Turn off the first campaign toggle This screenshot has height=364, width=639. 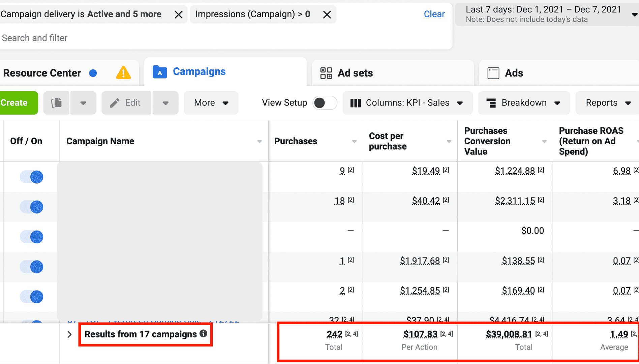pyautogui.click(x=31, y=177)
